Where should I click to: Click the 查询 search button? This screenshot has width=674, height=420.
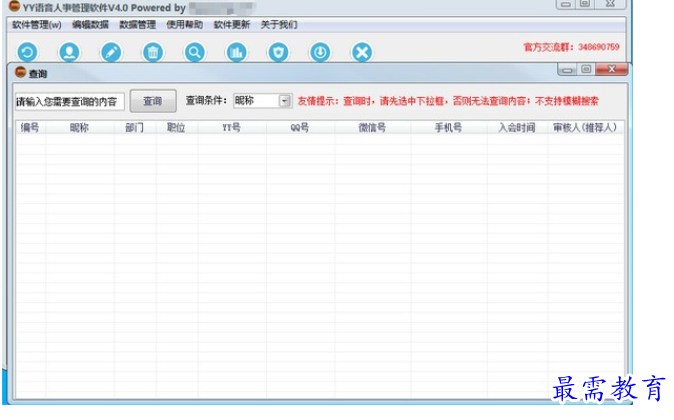(x=153, y=101)
